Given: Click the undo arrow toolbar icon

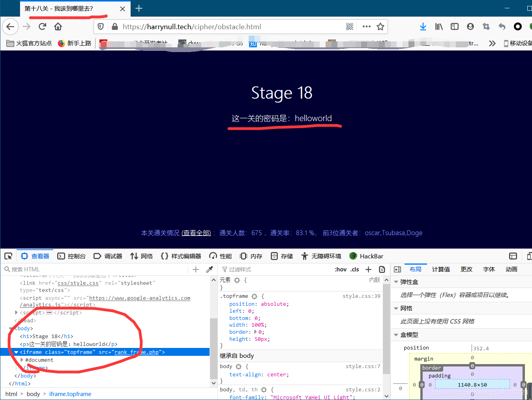Looking at the screenshot, I should (502, 26).
